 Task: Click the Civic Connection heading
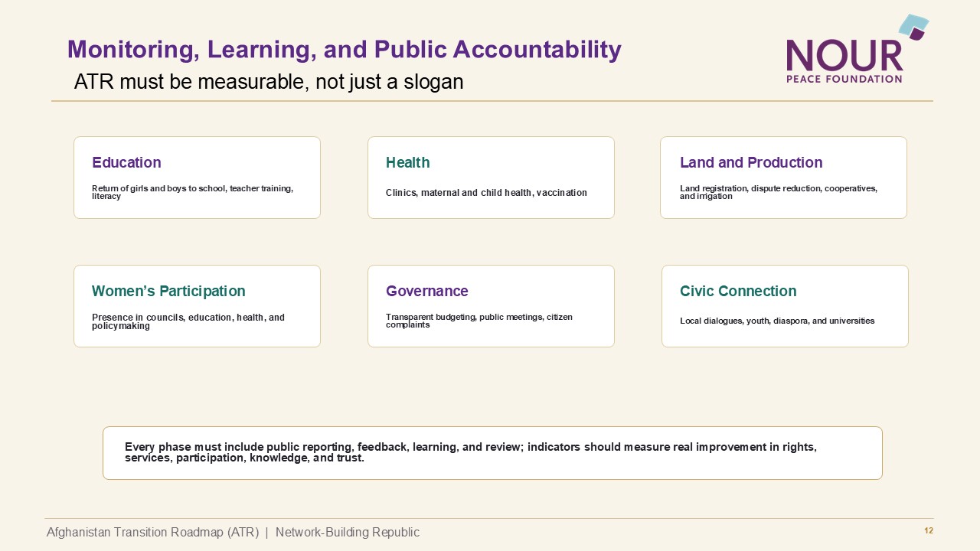coord(738,291)
